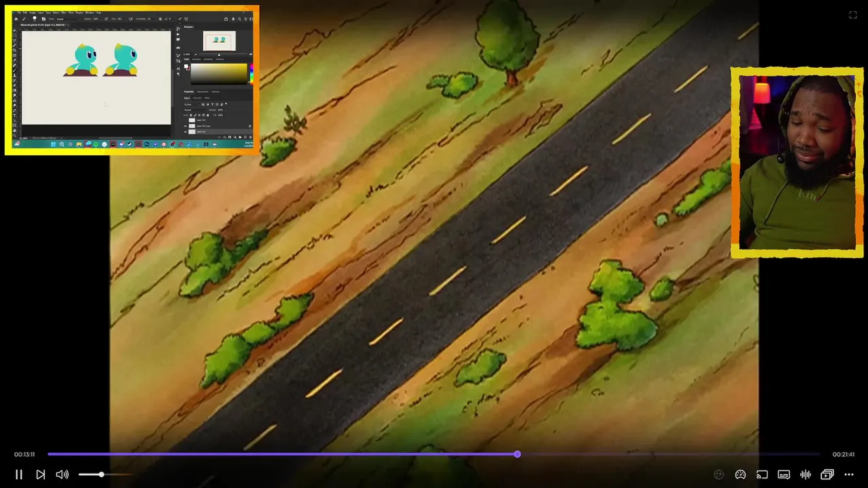Click the Share icon in Photoshop inset
This screenshot has width=868, height=488.
(x=226, y=19)
